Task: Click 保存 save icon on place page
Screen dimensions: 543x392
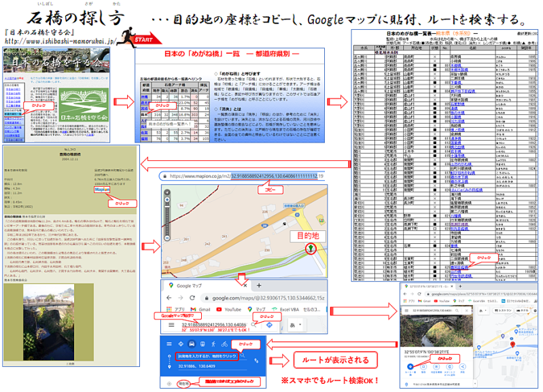Action: click(x=423, y=366)
